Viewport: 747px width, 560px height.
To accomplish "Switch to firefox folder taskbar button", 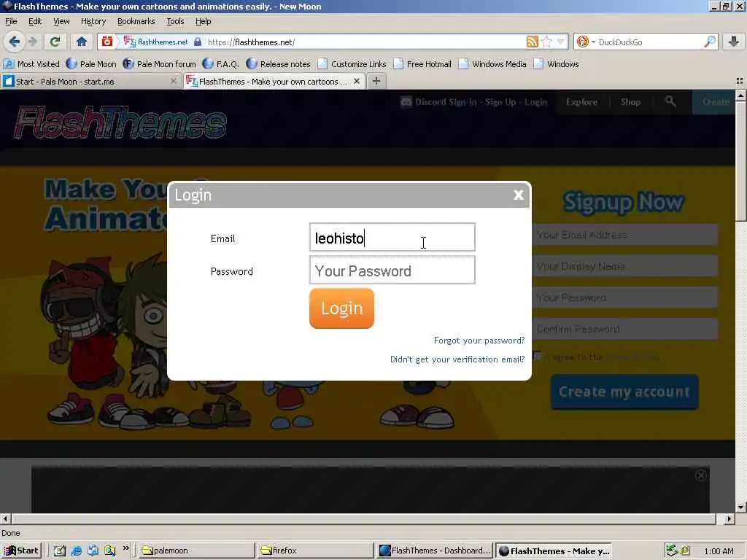I will pos(317,551).
